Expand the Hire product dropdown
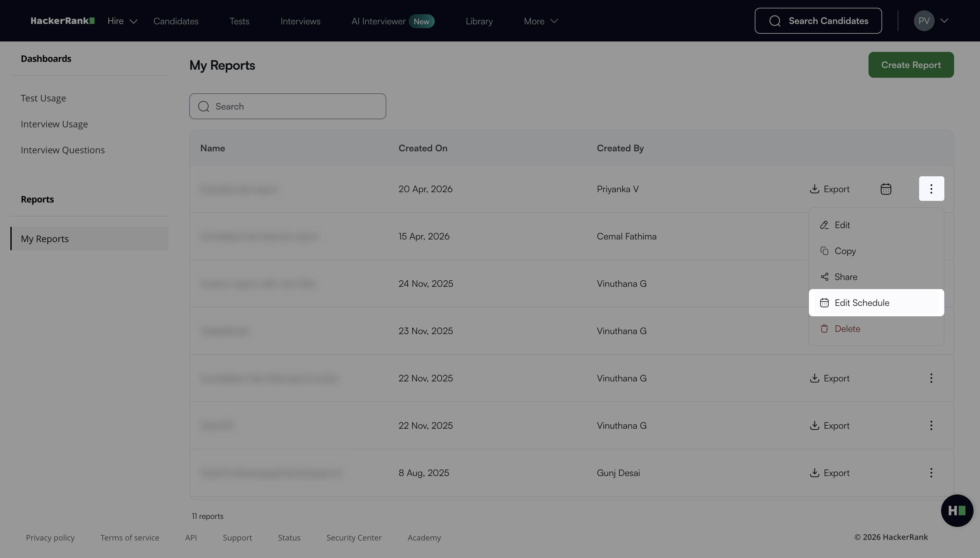The image size is (980, 558). pyautogui.click(x=122, y=21)
